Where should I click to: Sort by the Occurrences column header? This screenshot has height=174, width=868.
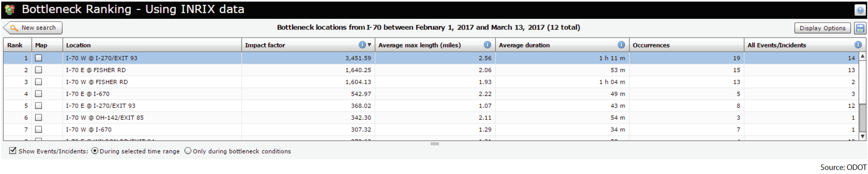[651, 45]
